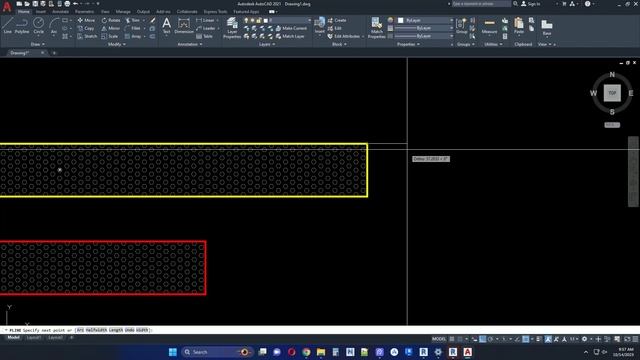Switch to the Manage ribbon tab
Screen dimensions: 640x360
point(123,11)
